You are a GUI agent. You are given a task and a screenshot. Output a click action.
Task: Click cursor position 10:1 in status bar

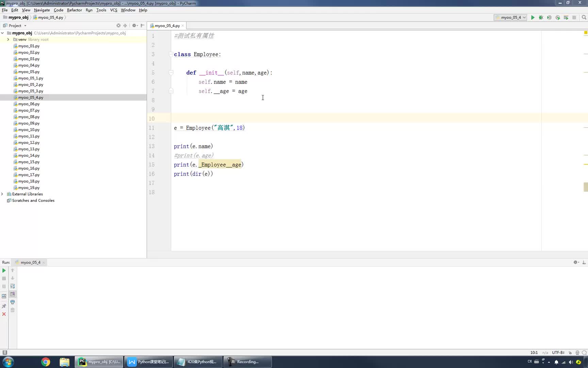click(534, 353)
